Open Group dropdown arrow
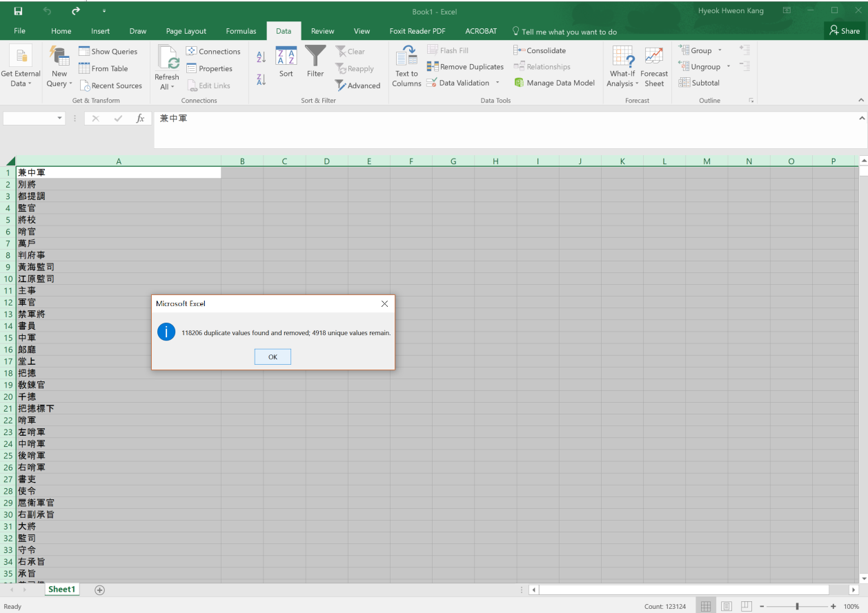 coord(720,50)
